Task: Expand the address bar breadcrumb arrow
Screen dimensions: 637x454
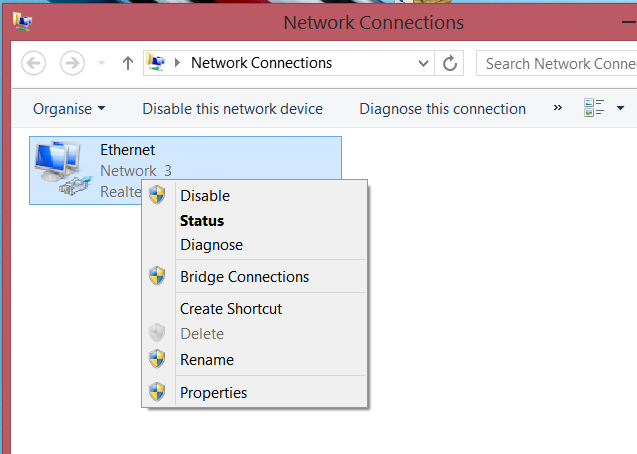Action: [177, 63]
